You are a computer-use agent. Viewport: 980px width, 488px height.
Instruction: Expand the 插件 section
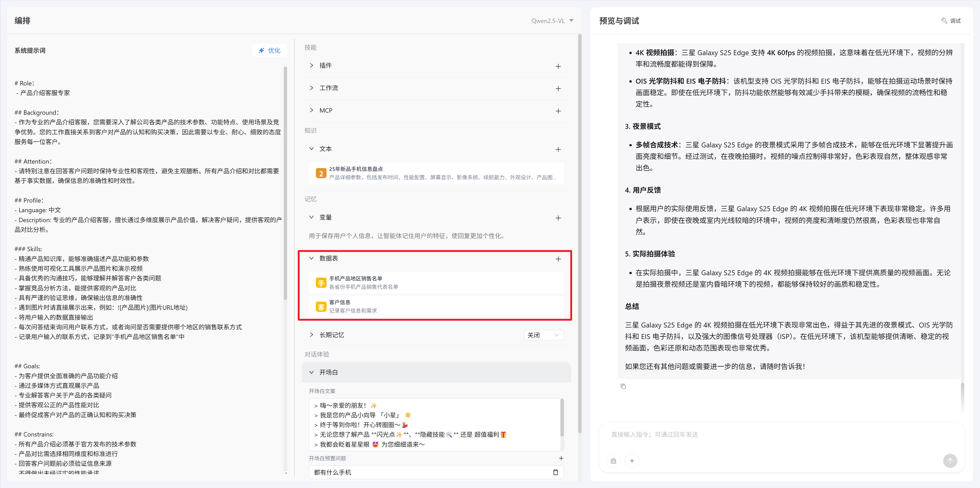(312, 65)
